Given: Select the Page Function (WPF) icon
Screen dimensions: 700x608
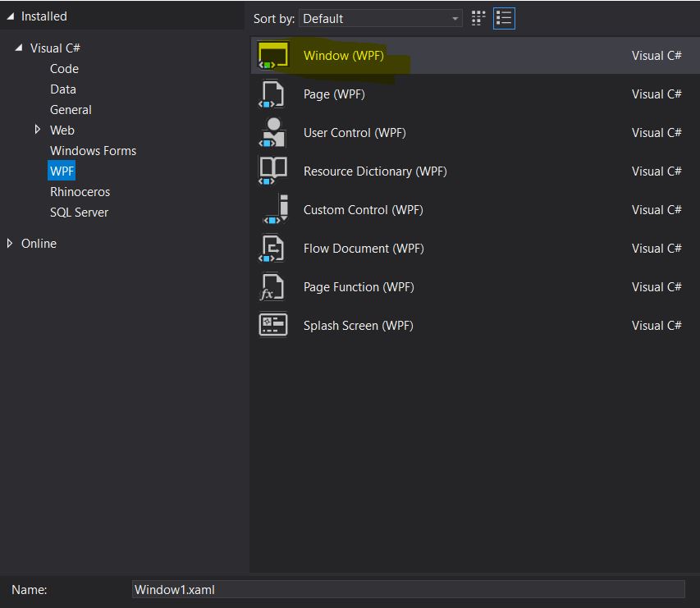Looking at the screenshot, I should click(272, 286).
